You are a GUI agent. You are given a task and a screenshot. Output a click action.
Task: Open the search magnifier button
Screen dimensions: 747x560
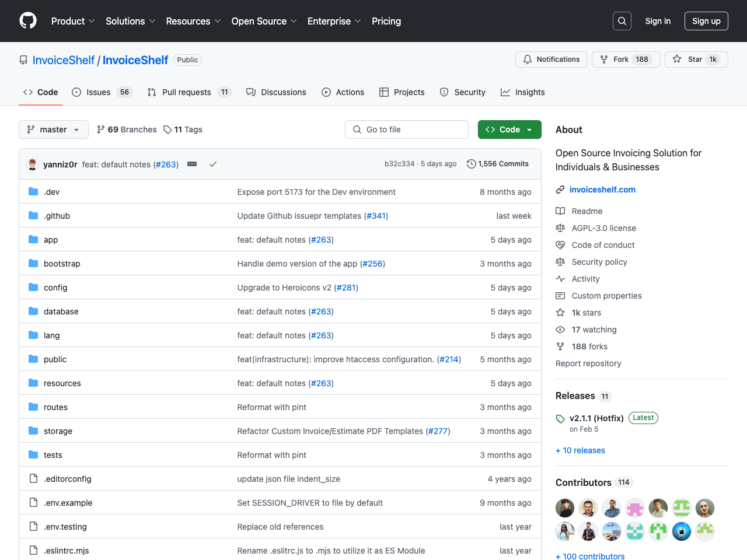(622, 21)
